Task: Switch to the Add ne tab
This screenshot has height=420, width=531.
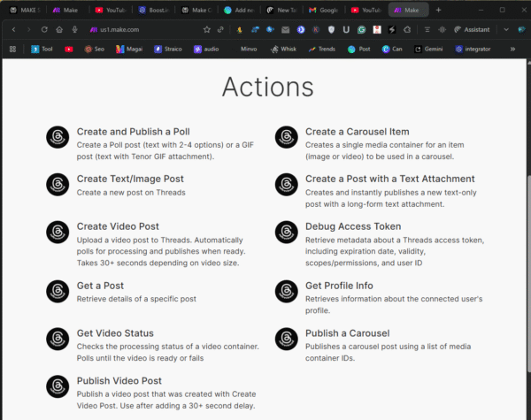Action: click(x=240, y=10)
